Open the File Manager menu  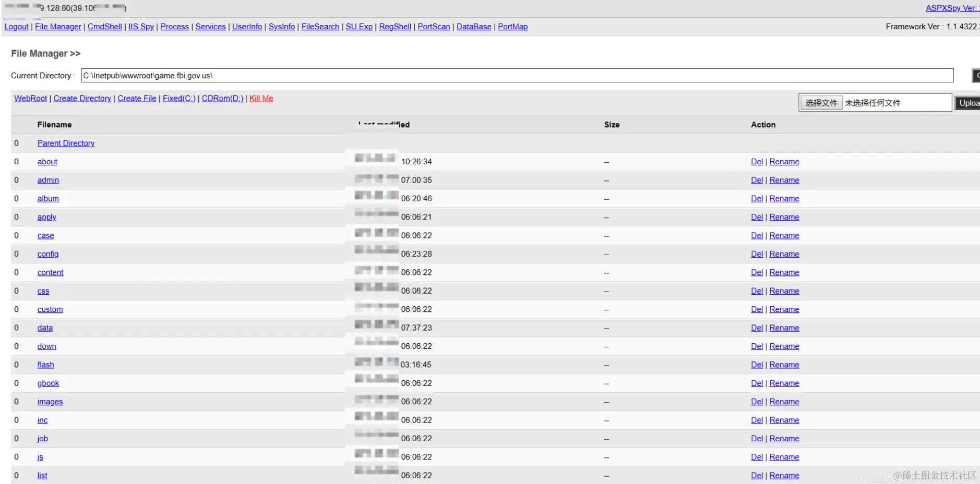tap(58, 27)
